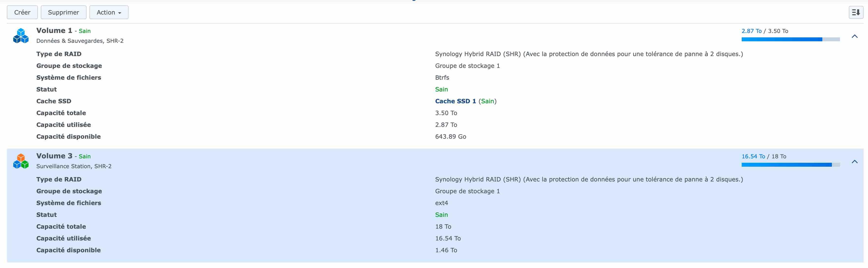Click the Volume 3 usage progress bar

[x=790, y=165]
